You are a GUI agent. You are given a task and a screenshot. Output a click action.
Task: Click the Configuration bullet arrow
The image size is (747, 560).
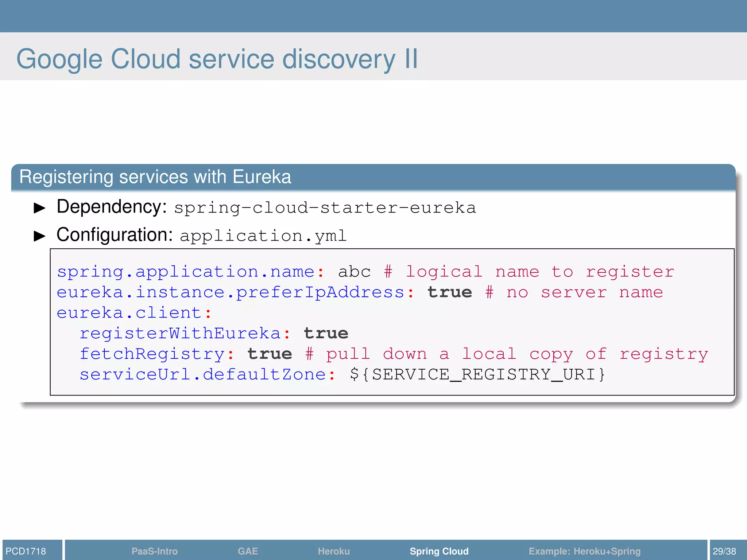39,236
